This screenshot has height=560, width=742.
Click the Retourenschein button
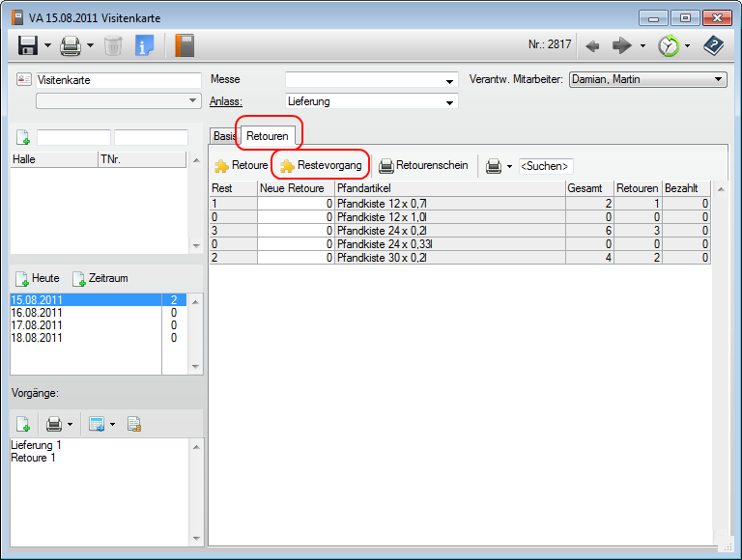[423, 165]
